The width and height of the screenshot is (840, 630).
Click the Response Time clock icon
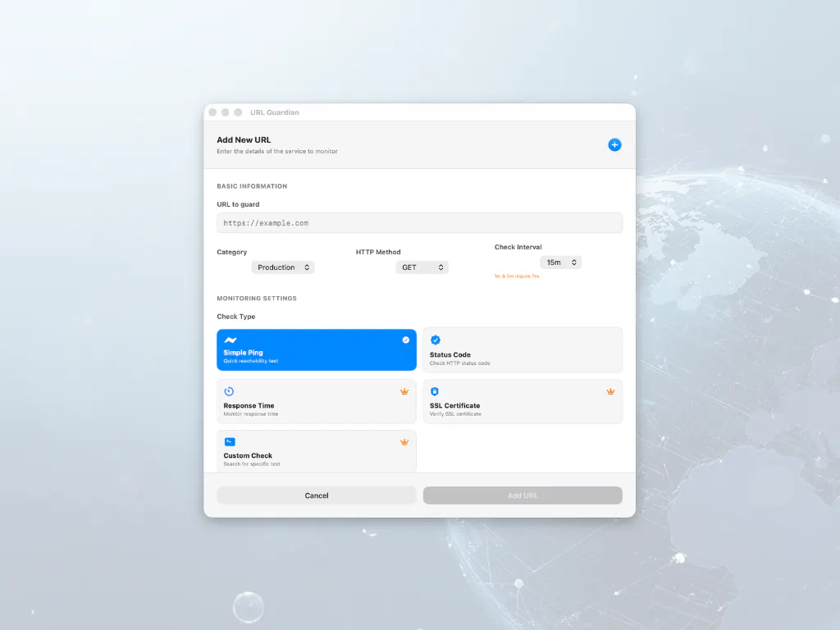pos(229,391)
